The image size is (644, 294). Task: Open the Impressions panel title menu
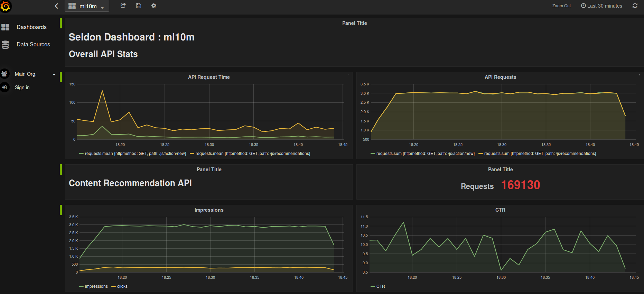tap(209, 210)
